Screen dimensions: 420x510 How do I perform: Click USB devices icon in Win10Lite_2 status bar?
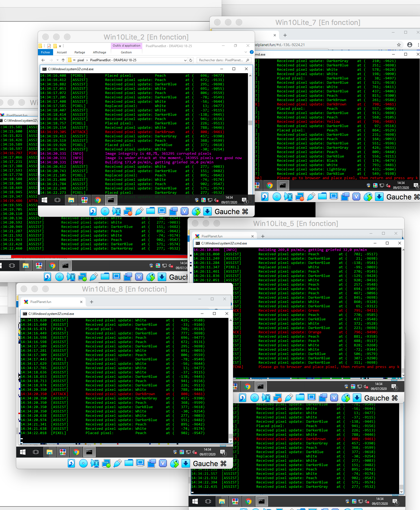click(139, 211)
